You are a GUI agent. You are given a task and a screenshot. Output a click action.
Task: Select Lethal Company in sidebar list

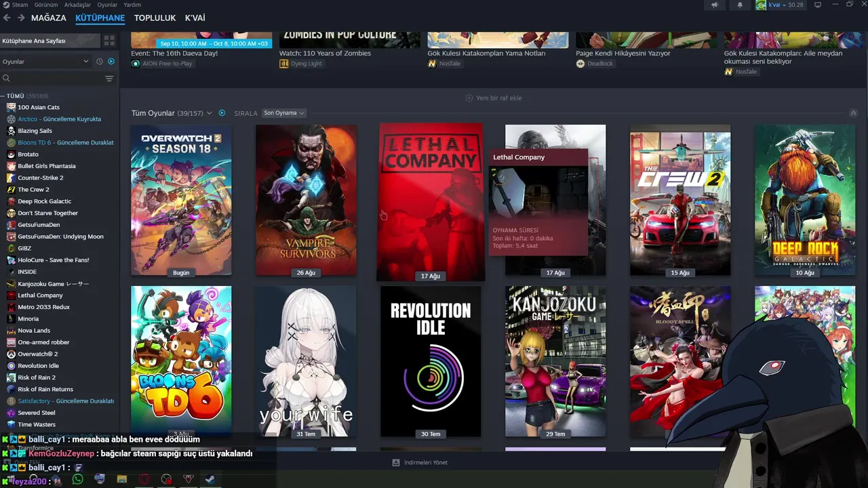(40, 296)
